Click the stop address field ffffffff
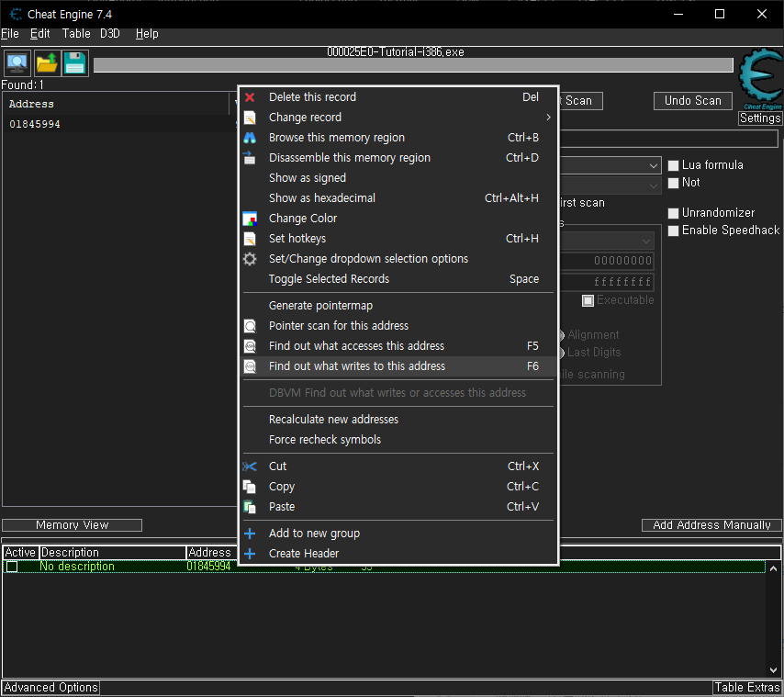 (606, 282)
